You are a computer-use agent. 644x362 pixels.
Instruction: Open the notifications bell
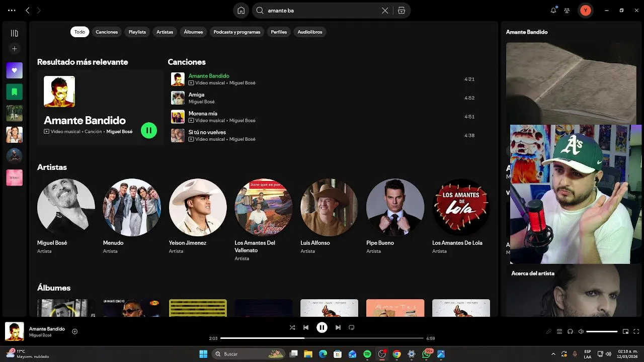(553, 10)
